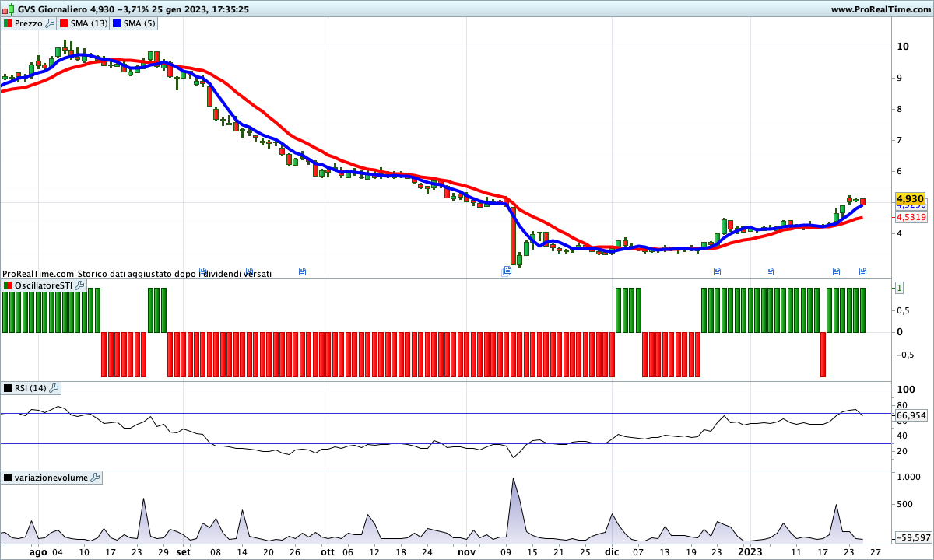Viewport: 934px width, 560px height.
Task: Click the red 4,5319 SMA value label
Action: click(911, 219)
